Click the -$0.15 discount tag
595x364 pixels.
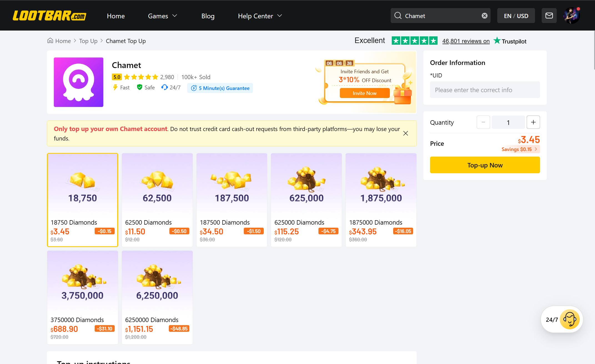click(x=105, y=231)
